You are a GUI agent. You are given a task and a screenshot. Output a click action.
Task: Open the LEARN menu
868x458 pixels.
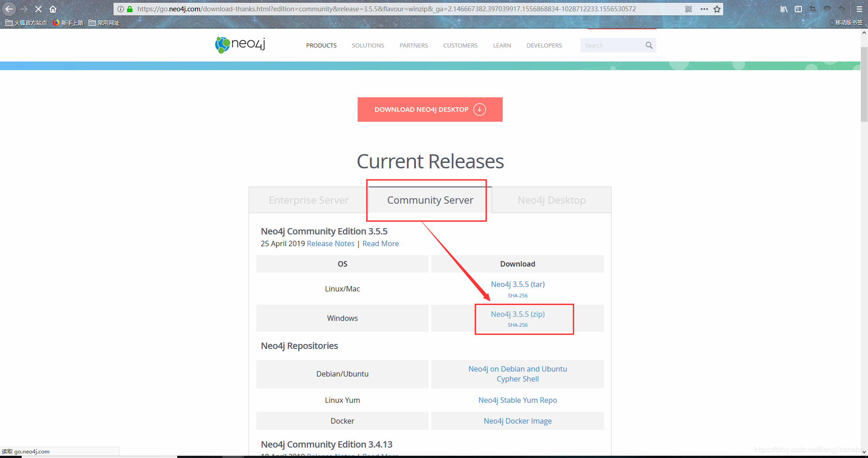click(x=502, y=45)
